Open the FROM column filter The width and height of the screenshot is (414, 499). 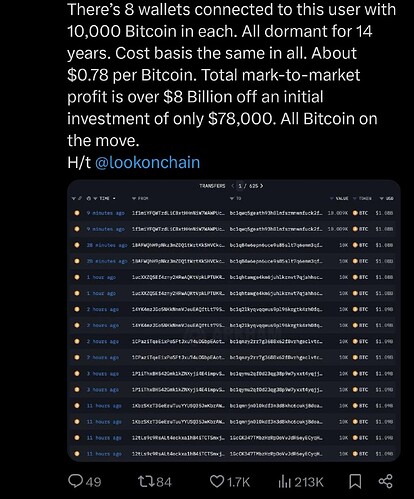(x=140, y=198)
